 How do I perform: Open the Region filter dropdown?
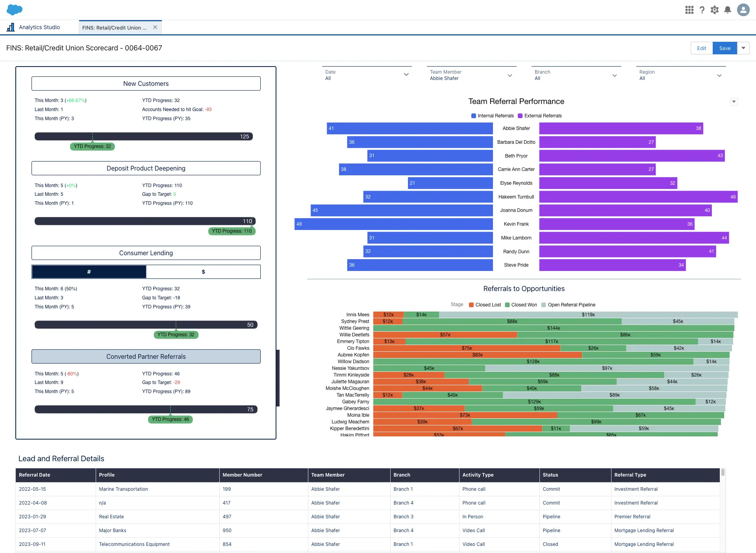point(719,75)
